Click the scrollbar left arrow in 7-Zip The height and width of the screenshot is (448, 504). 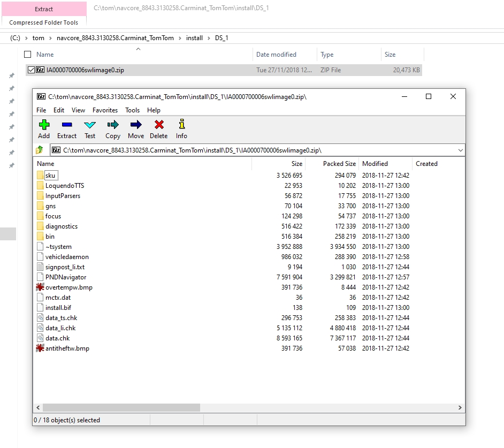38,407
